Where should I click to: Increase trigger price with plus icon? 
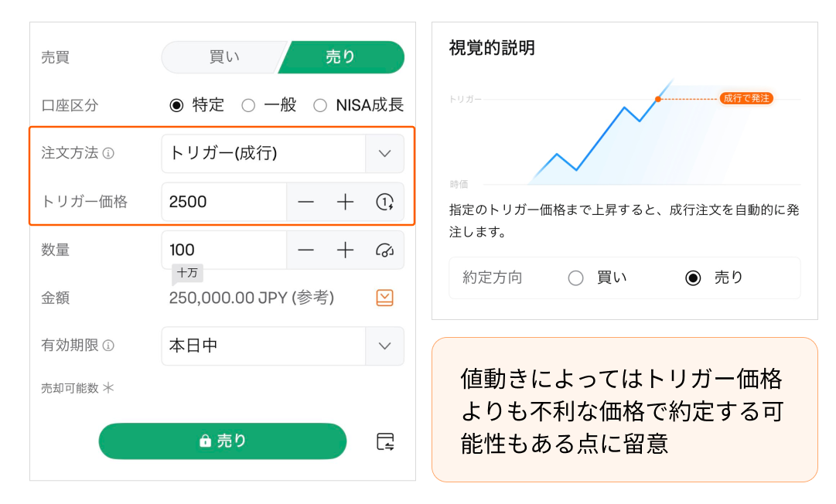point(345,202)
